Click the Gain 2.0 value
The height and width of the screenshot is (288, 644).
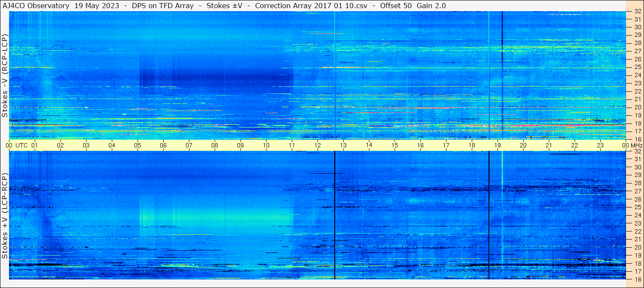(x=431, y=6)
